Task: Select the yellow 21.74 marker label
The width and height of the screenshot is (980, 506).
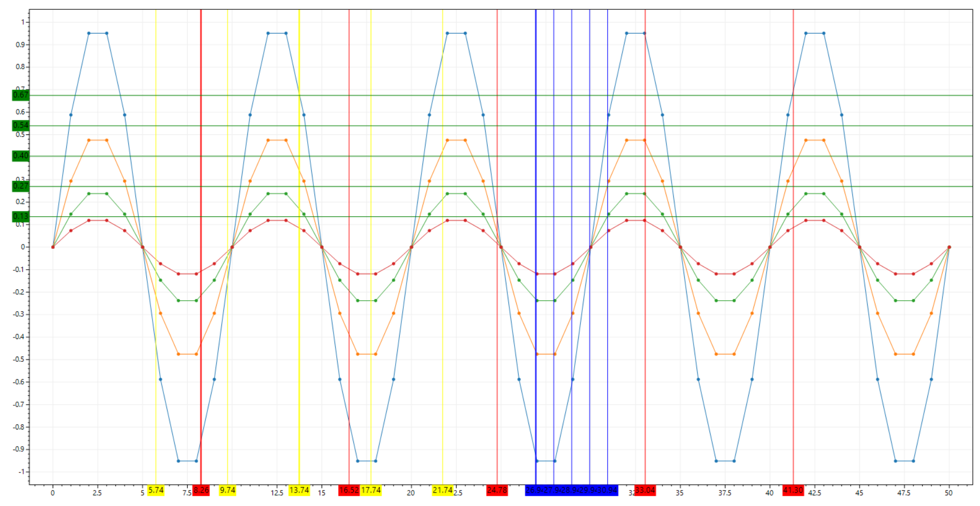Action: pyautogui.click(x=443, y=489)
